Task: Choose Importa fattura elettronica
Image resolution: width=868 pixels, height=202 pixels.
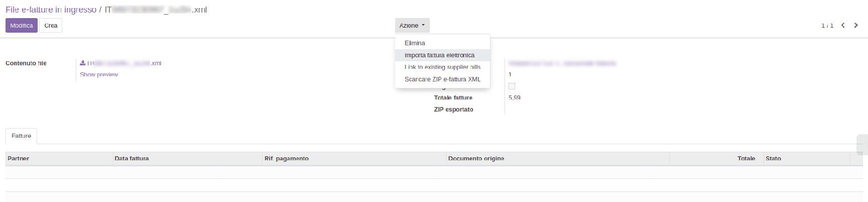Action: pyautogui.click(x=442, y=55)
